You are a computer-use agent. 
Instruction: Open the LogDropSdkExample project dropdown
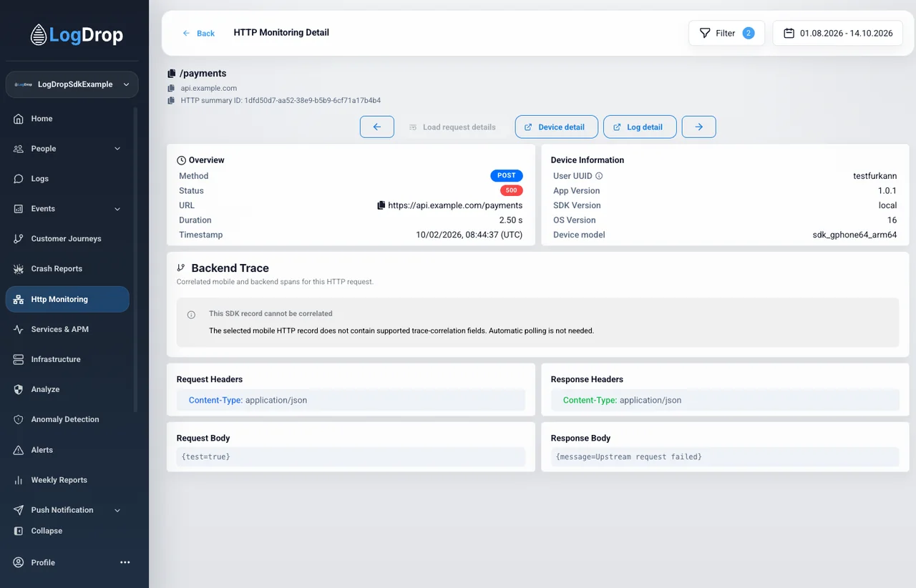(x=72, y=84)
